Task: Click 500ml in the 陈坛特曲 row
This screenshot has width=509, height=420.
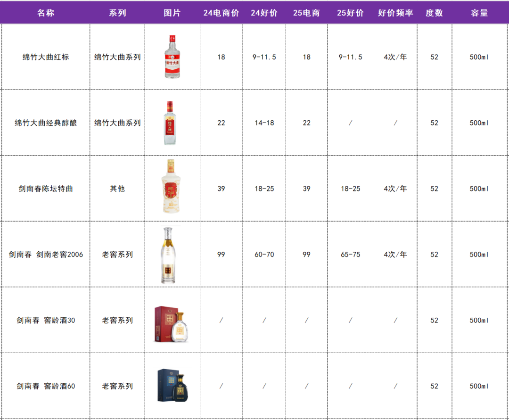Action: [479, 189]
